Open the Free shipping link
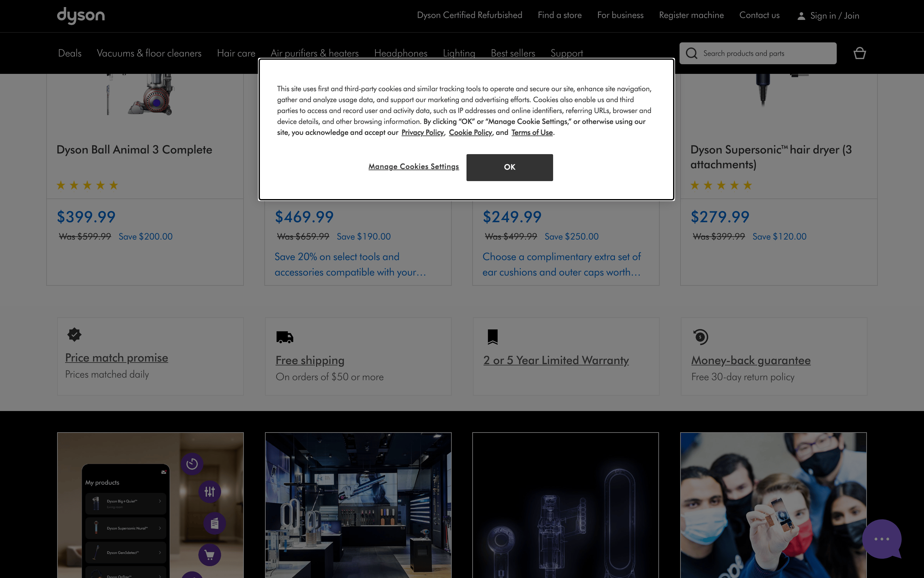Viewport: 924px width, 578px height. [310, 361]
